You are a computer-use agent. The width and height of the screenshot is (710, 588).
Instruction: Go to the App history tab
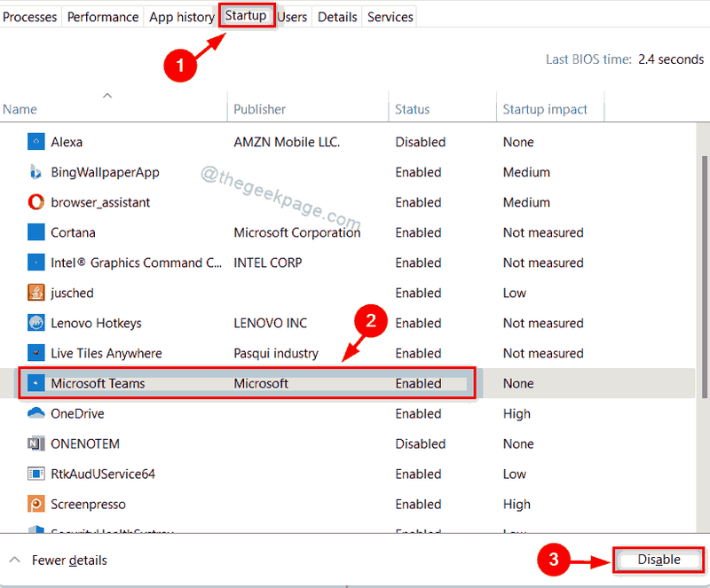pyautogui.click(x=182, y=17)
